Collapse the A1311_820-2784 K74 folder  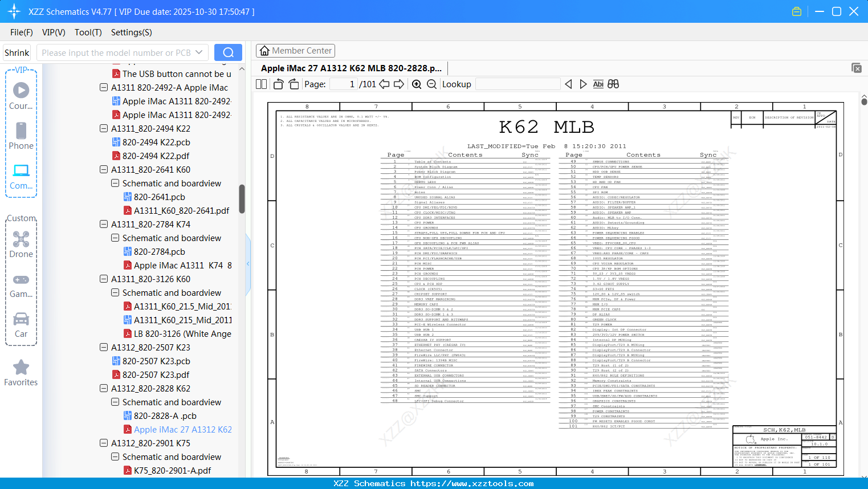(104, 225)
